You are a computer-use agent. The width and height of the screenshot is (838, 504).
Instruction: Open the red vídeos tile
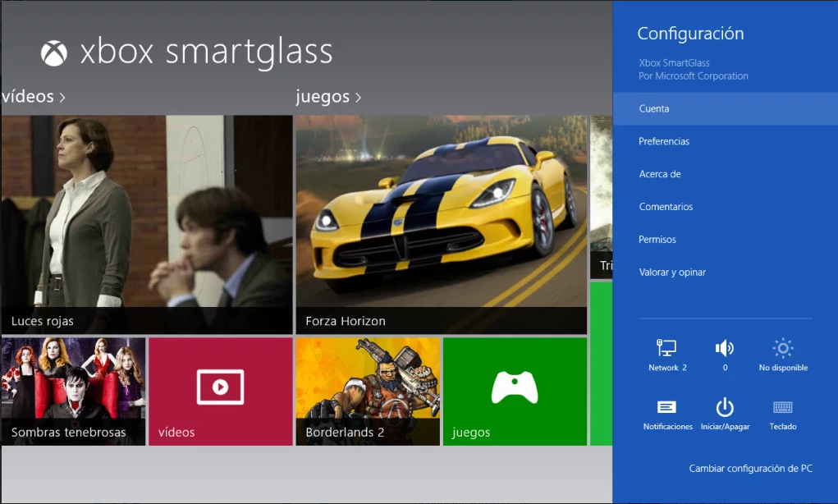click(x=221, y=392)
